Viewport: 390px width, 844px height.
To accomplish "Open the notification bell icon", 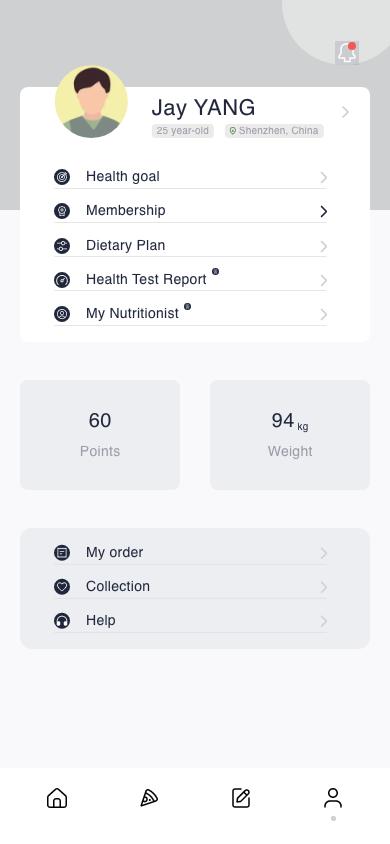I will (x=346, y=53).
